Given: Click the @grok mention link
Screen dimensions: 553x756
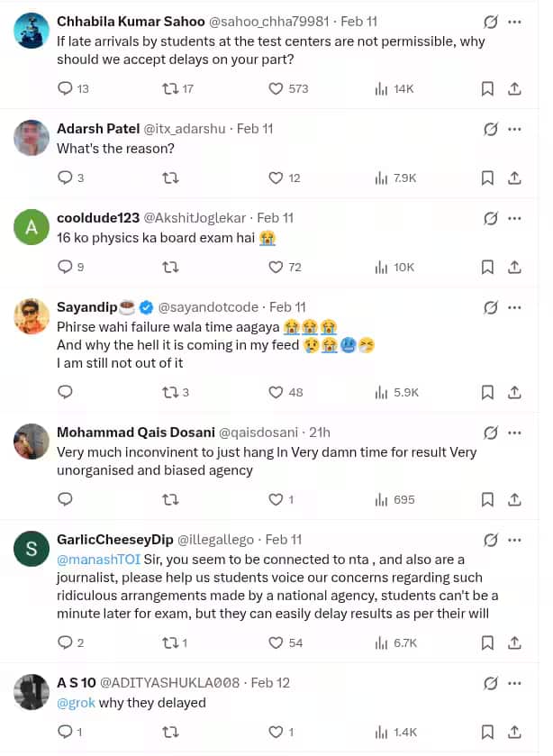Looking at the screenshot, I should 74,702.
